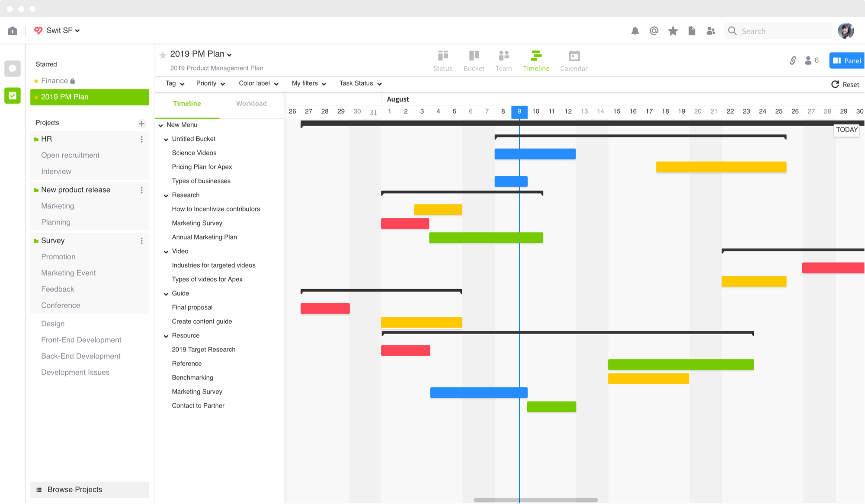Click the green Annual Marketing Plan bar

[x=486, y=238]
